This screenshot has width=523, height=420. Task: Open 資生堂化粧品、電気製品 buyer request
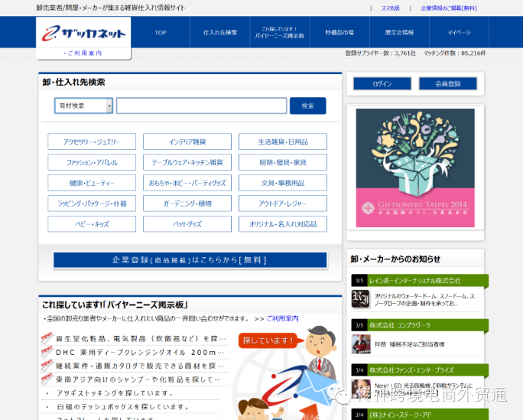[x=141, y=339]
